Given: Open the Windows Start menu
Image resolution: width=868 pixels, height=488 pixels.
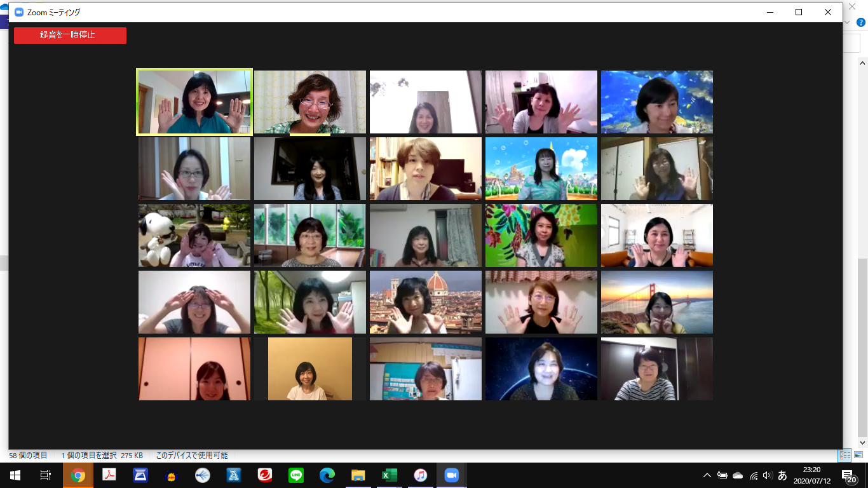Looking at the screenshot, I should click(15, 475).
